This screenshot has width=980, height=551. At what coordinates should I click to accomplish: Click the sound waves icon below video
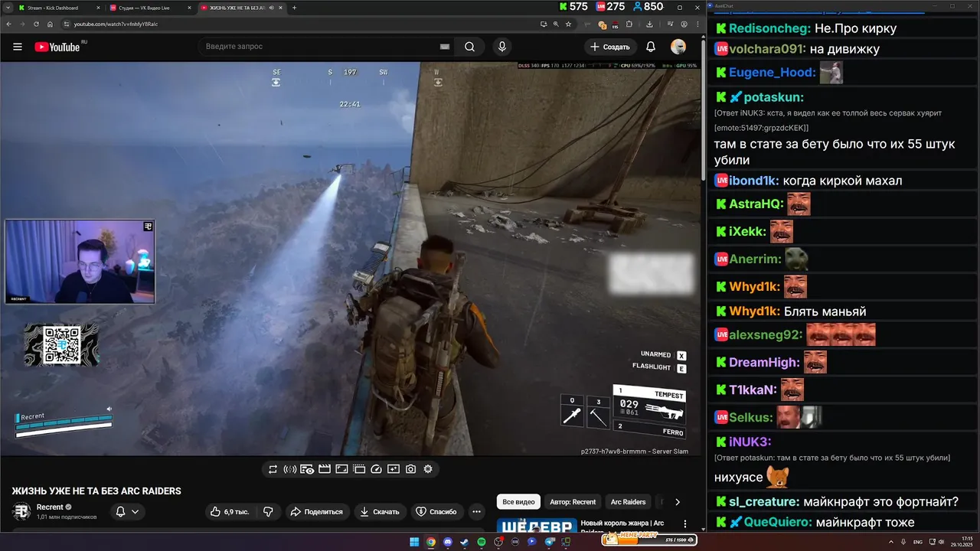[289, 469]
